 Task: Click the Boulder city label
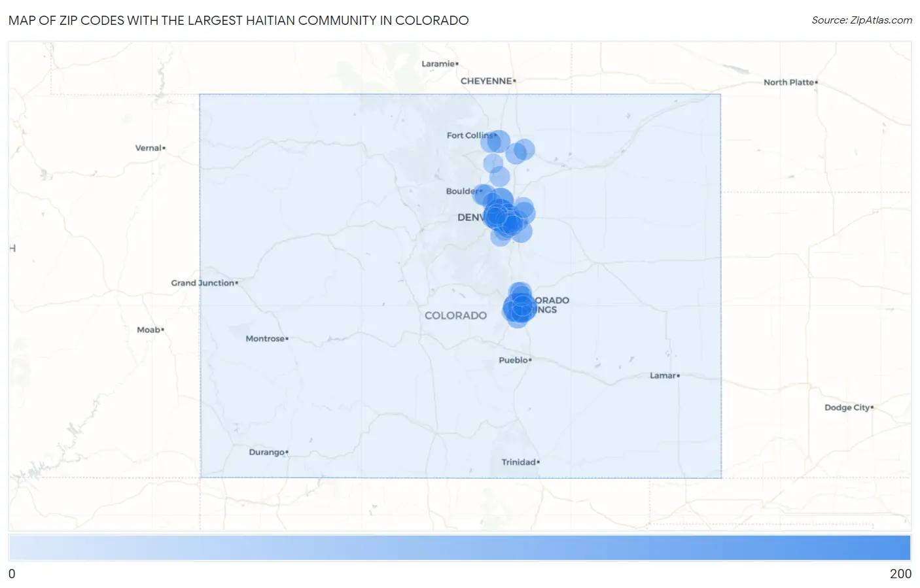(x=462, y=191)
